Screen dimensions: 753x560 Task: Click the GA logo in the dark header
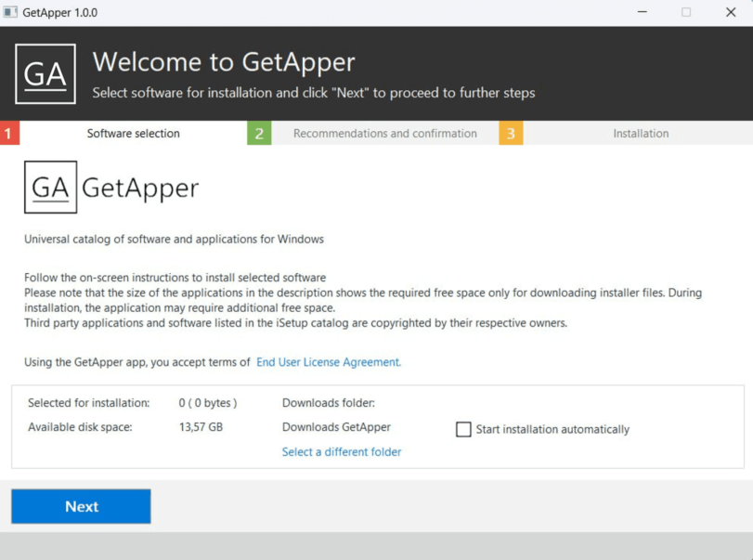[x=45, y=73]
